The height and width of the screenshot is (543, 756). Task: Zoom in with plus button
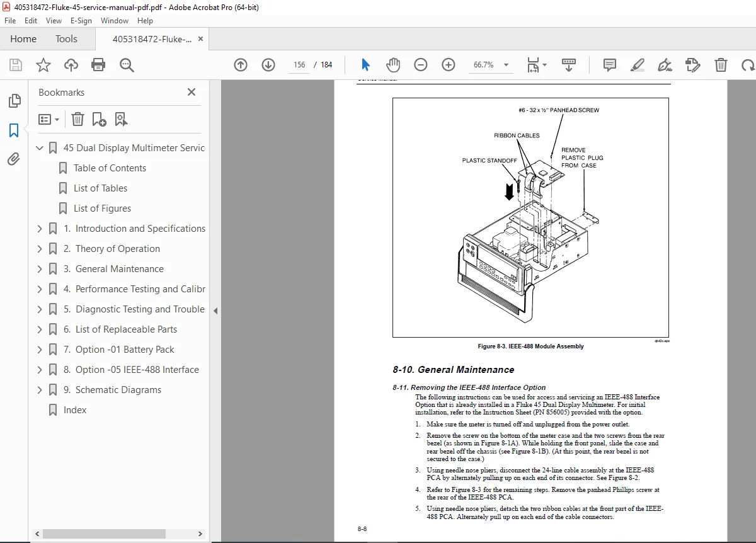tap(449, 65)
